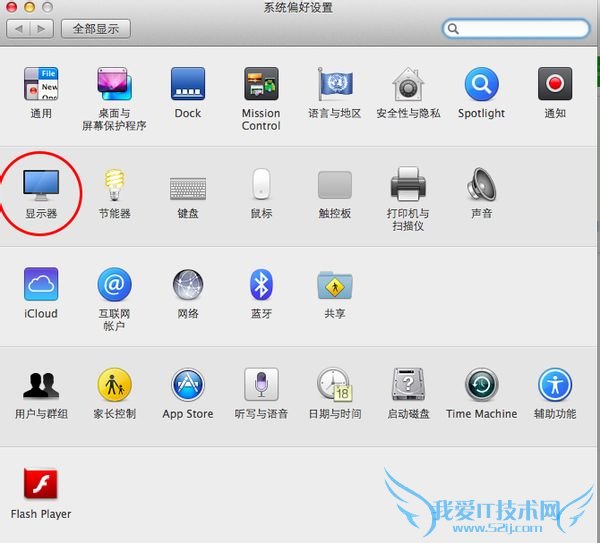Open iCloud preferences icon

tap(41, 284)
